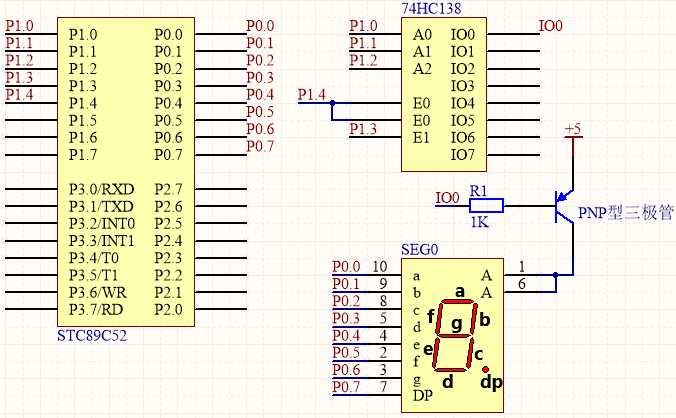Select the P3.0/RXD pin on the microcontroller
Screen dimensions: 676x418
[101, 189]
